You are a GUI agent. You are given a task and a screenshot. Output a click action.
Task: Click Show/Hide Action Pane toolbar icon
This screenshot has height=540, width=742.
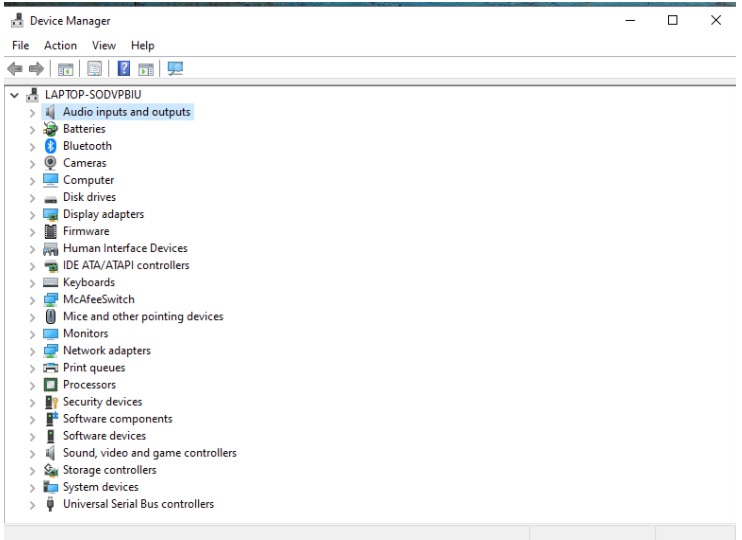tap(146, 69)
